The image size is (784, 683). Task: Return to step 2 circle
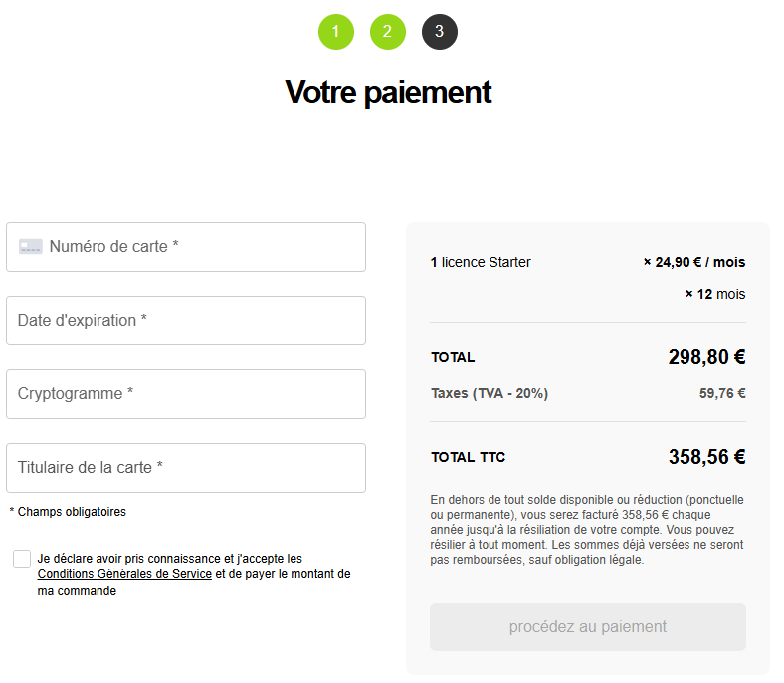(x=388, y=32)
